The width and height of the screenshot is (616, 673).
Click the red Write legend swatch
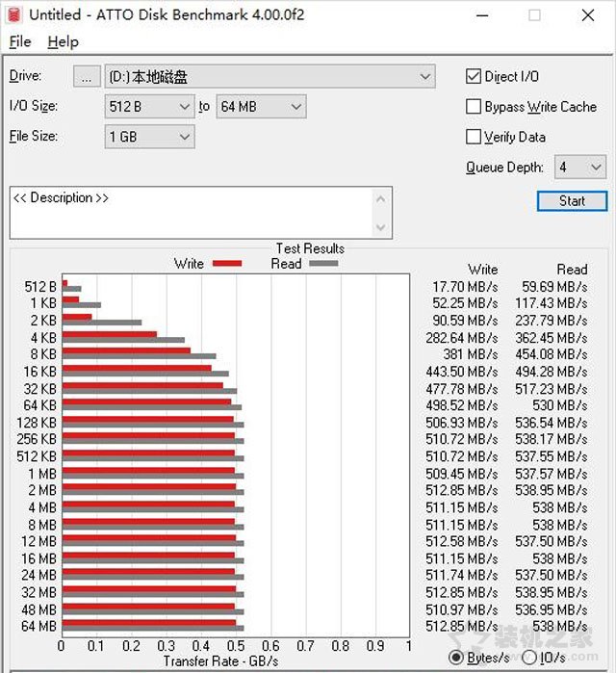(x=227, y=264)
